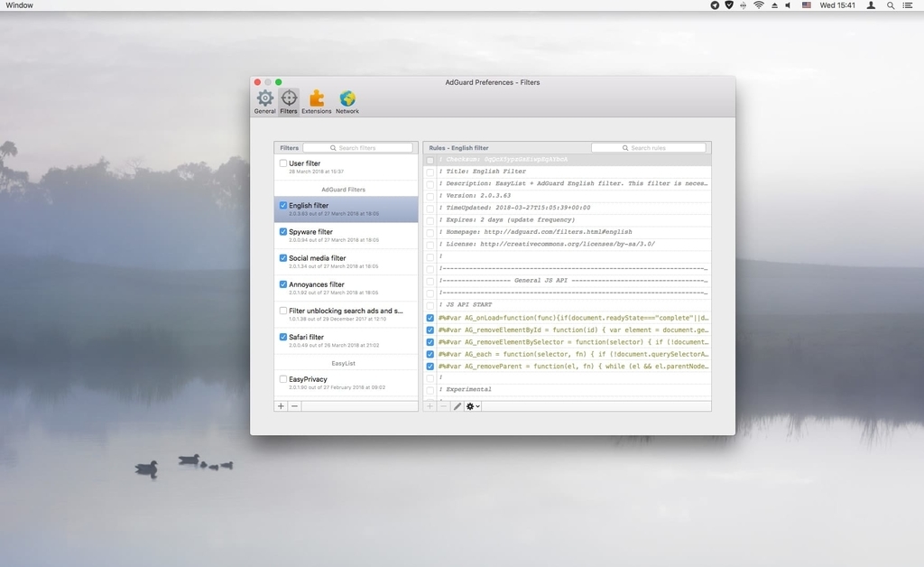
Task: Uncheck the English filter checkbox
Action: point(283,205)
